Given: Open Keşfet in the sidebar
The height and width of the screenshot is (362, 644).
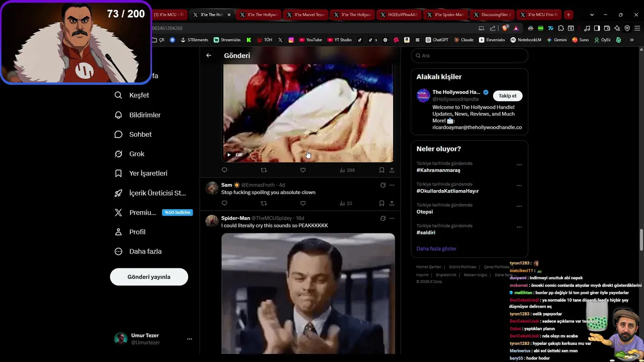Looking at the screenshot, I should (x=132, y=95).
